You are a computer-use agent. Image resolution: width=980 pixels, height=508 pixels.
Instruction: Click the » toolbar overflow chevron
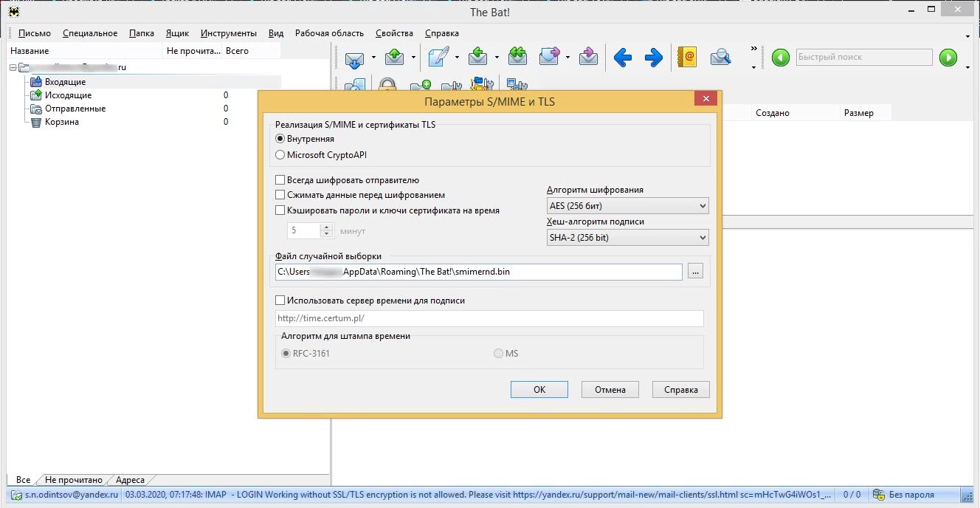[x=753, y=49]
